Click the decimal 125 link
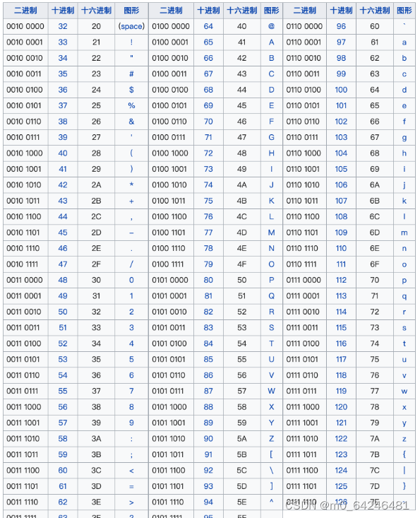Screen dimensions: 420x518 tap(341, 486)
